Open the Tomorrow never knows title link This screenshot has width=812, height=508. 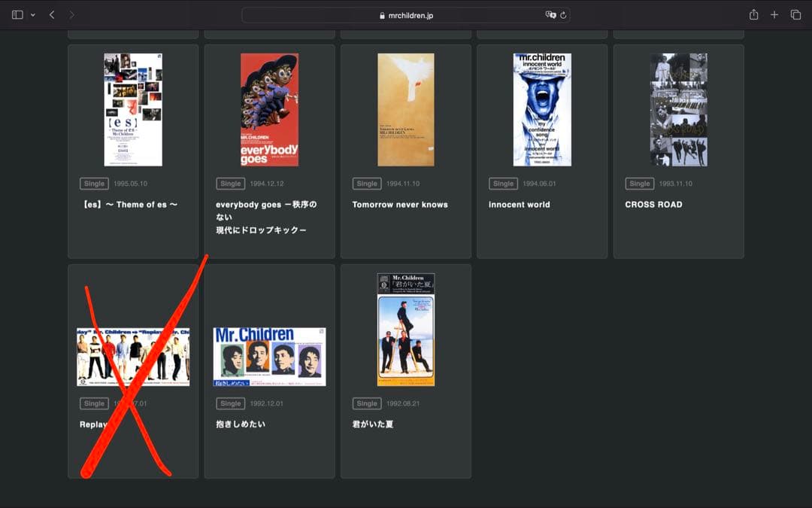click(400, 205)
